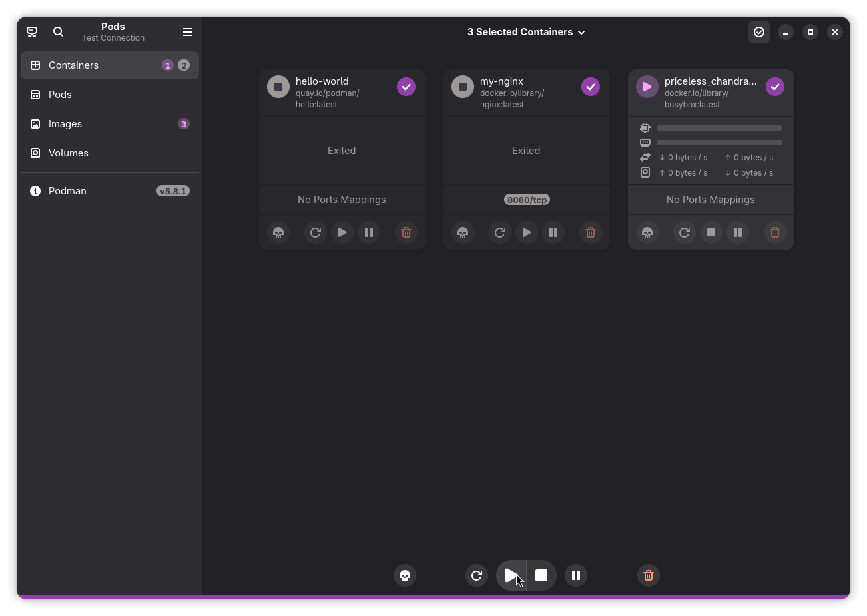867x616 pixels.
Task: Kill the hello-world container using skull icon
Action: pos(278,232)
